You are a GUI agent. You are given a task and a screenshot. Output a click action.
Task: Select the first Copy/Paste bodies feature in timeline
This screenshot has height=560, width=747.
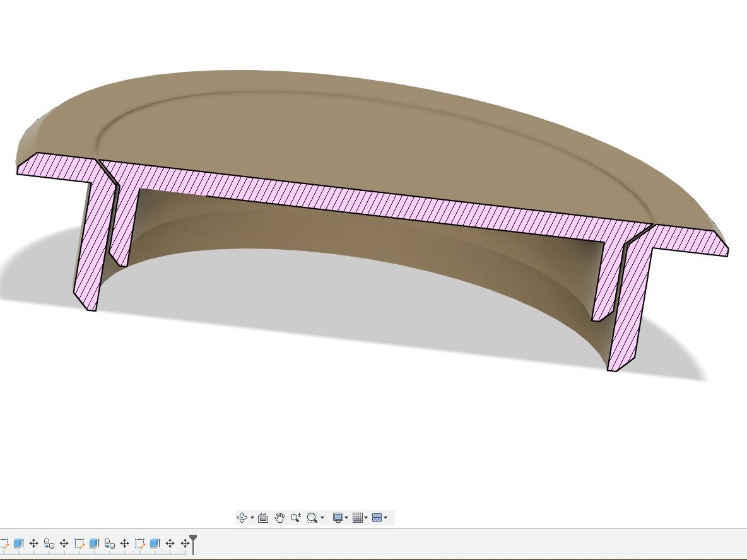[49, 544]
